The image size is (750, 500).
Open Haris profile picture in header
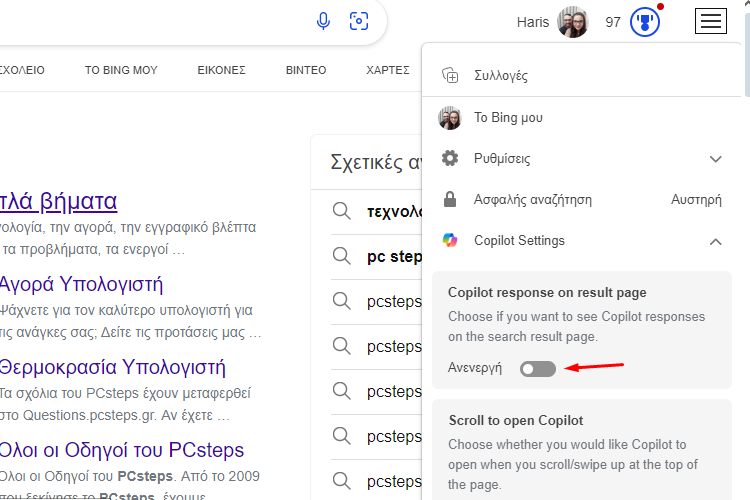point(573,22)
